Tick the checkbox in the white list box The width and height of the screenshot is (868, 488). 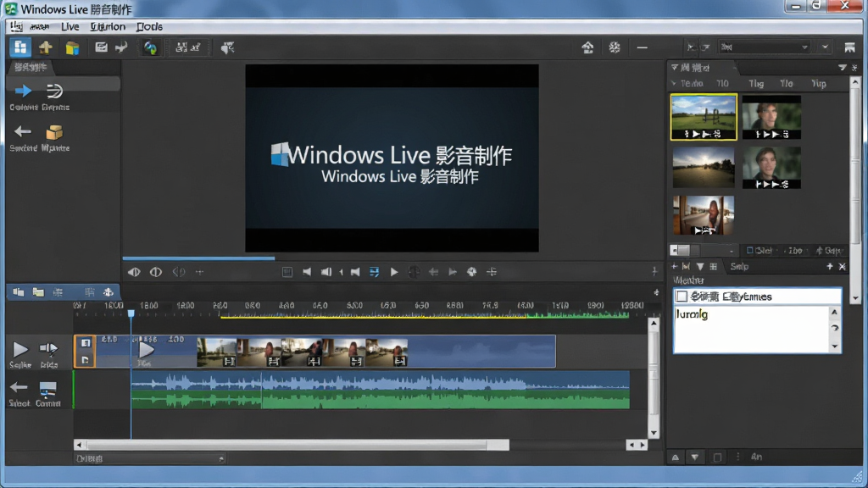point(682,297)
